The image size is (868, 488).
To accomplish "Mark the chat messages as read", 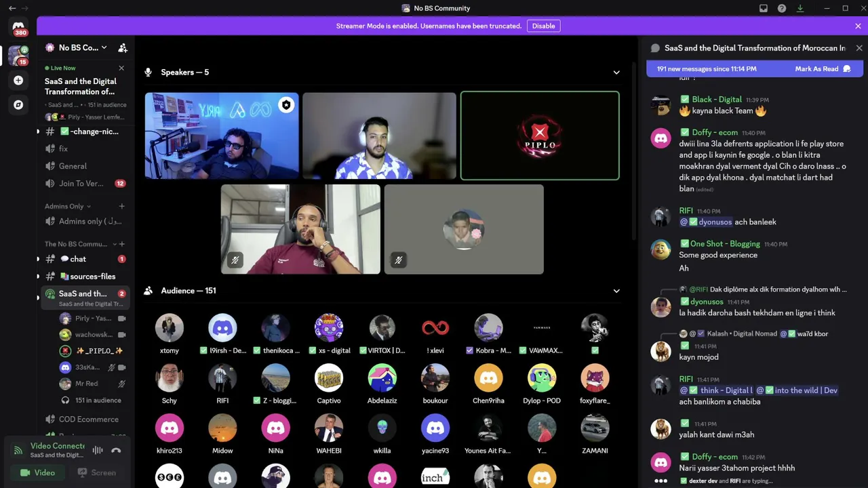I will tap(823, 68).
